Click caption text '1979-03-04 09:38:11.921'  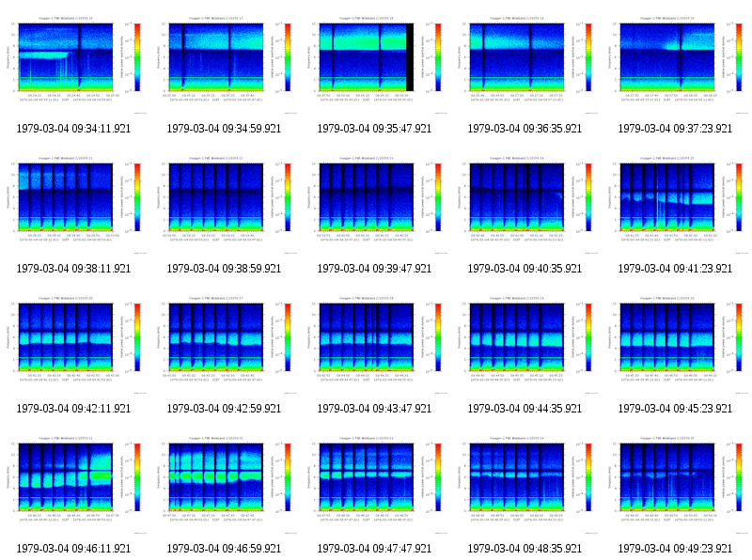click(x=73, y=269)
